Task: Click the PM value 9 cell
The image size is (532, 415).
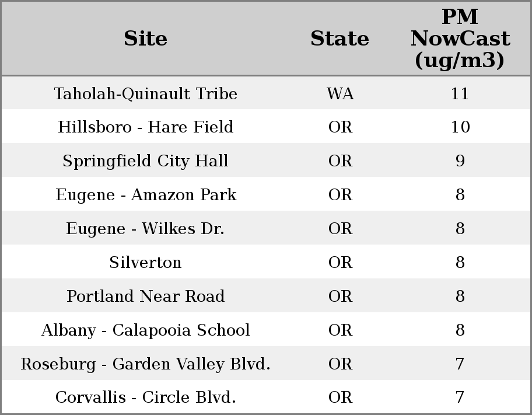Action: [x=460, y=161]
